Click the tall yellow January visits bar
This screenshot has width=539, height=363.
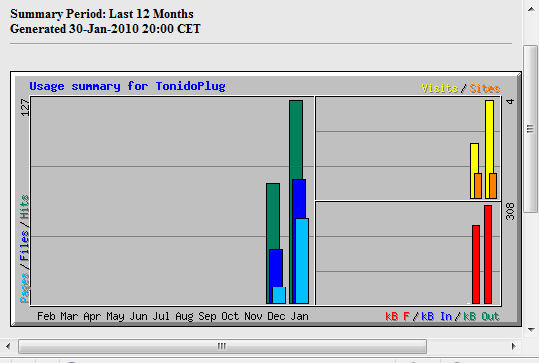tap(490, 136)
